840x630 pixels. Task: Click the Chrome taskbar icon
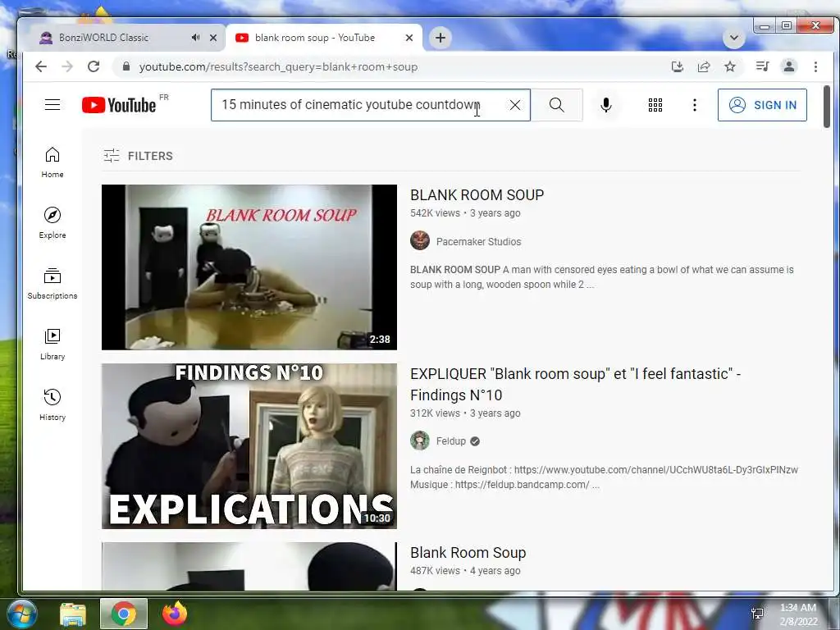coord(124,614)
